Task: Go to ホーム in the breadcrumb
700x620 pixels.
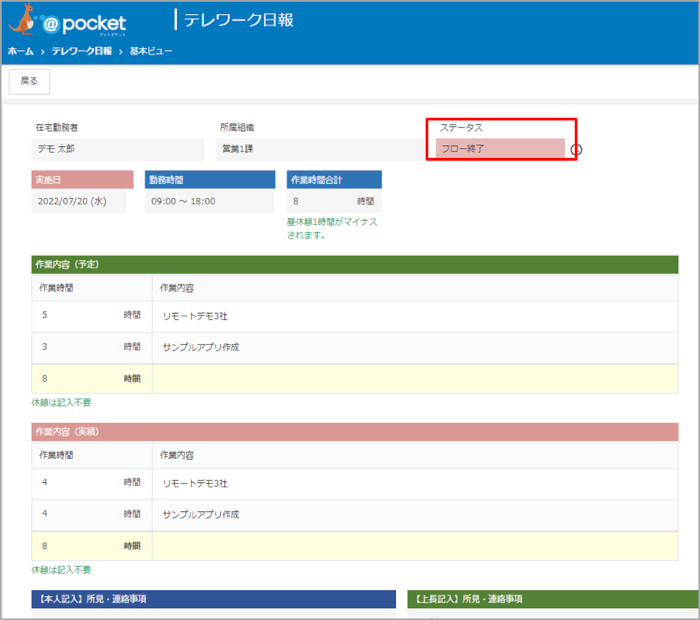Action: pyautogui.click(x=21, y=51)
